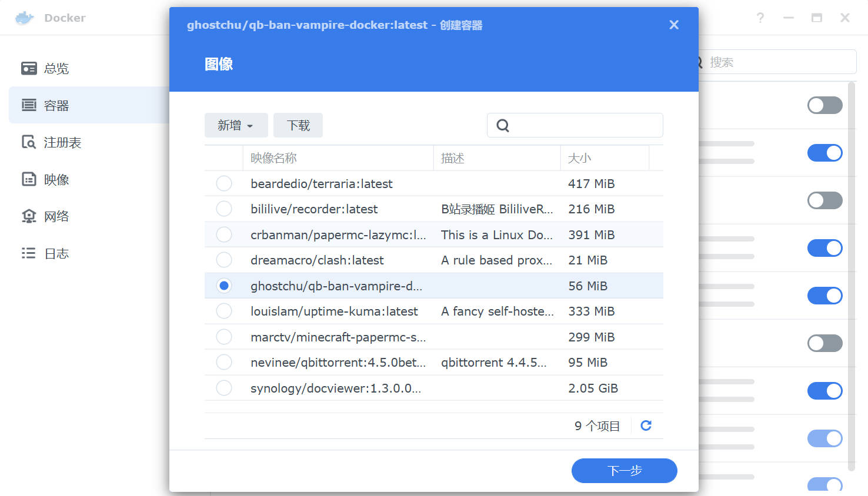Select the synology/docviewer radio button
This screenshot has height=496, width=868.
224,388
